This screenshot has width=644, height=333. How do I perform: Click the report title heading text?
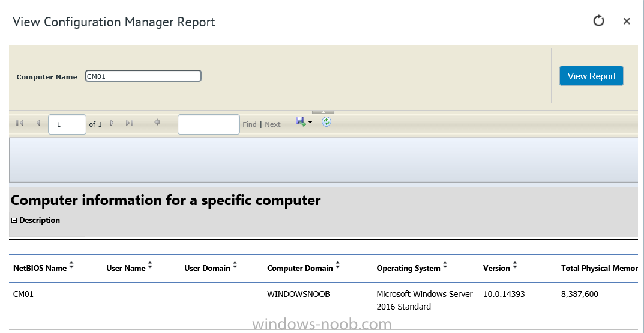pos(166,200)
